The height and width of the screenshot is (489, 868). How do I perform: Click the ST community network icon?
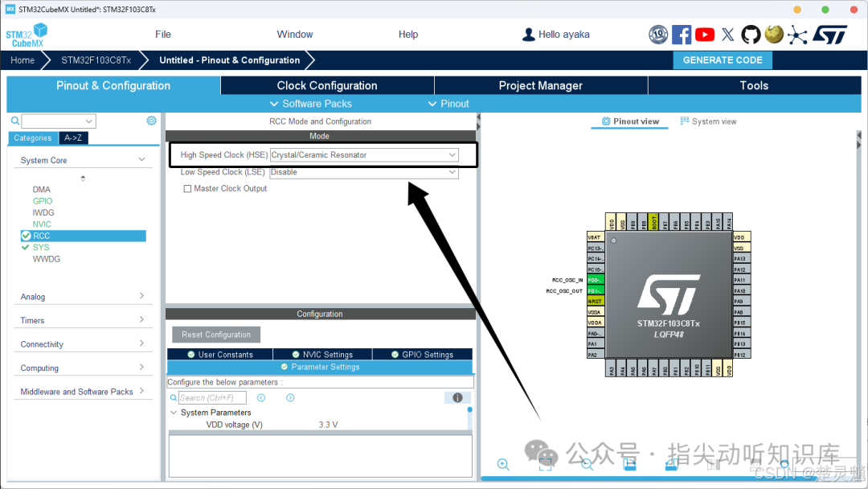(x=797, y=35)
